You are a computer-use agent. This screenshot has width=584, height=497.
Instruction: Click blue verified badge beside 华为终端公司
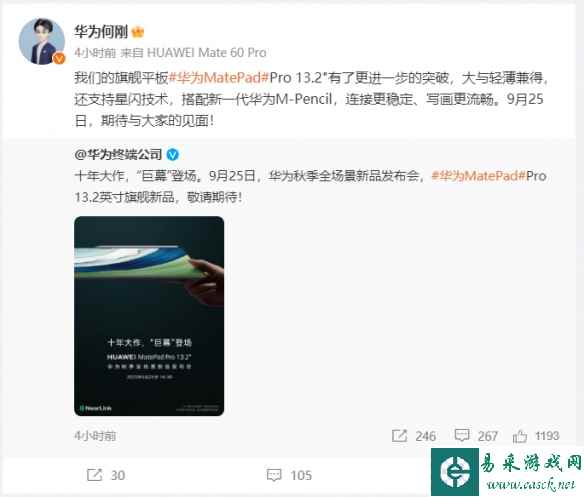[172, 154]
